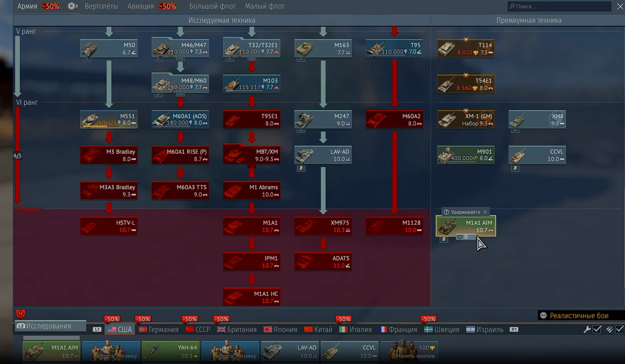The image size is (625, 364).
Task: Select the M247 anti-air card
Action: pos(323,120)
